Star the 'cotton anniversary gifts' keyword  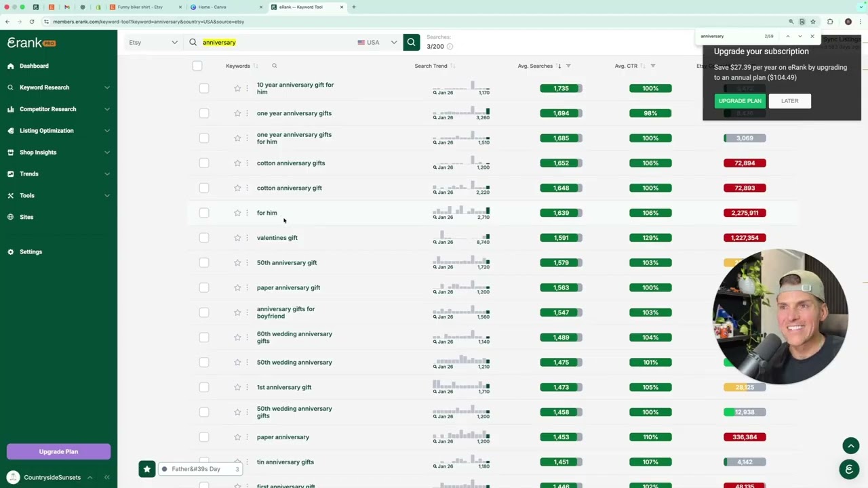[237, 163]
